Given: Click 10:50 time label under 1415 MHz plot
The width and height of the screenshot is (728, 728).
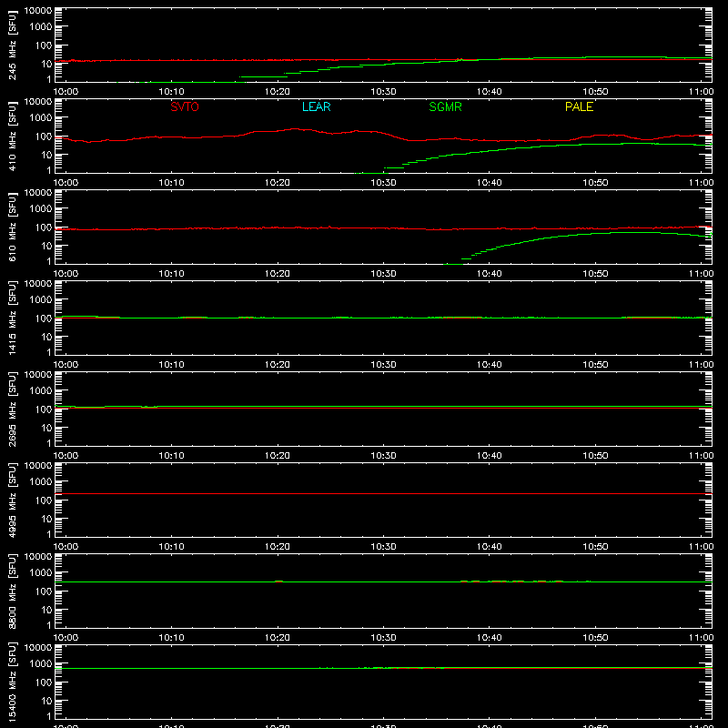Looking at the screenshot, I should pyautogui.click(x=595, y=365).
